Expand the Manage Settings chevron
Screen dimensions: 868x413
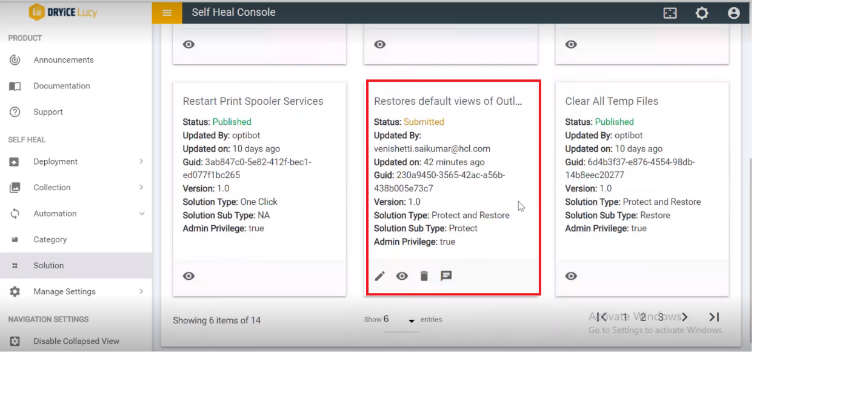tap(142, 291)
